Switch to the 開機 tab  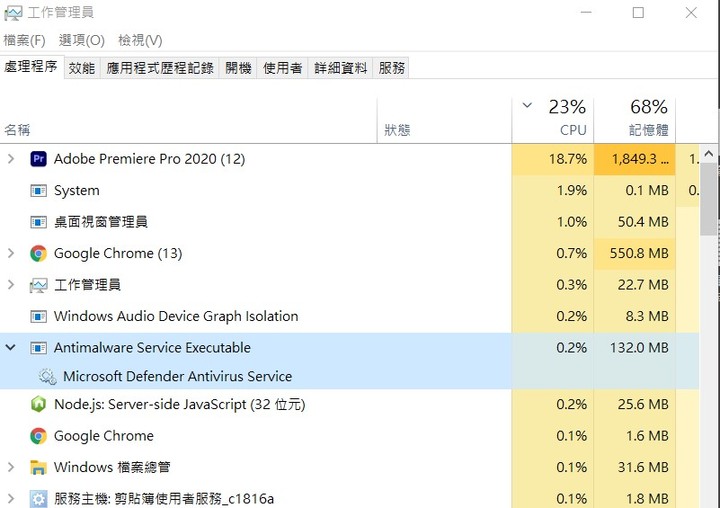[238, 68]
